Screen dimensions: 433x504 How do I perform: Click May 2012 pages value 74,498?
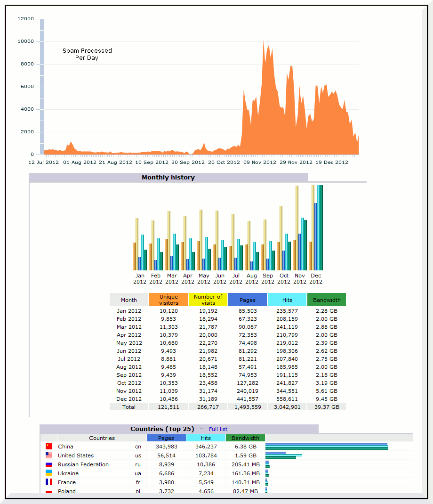point(248,343)
